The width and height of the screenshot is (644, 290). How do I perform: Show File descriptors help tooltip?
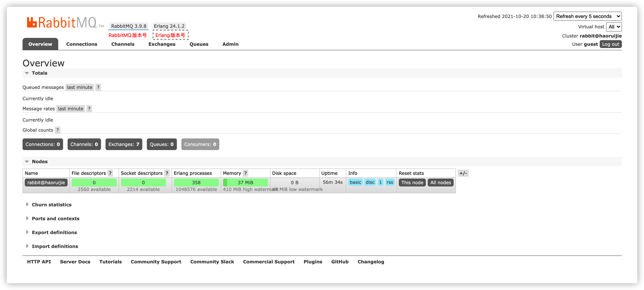[110, 173]
